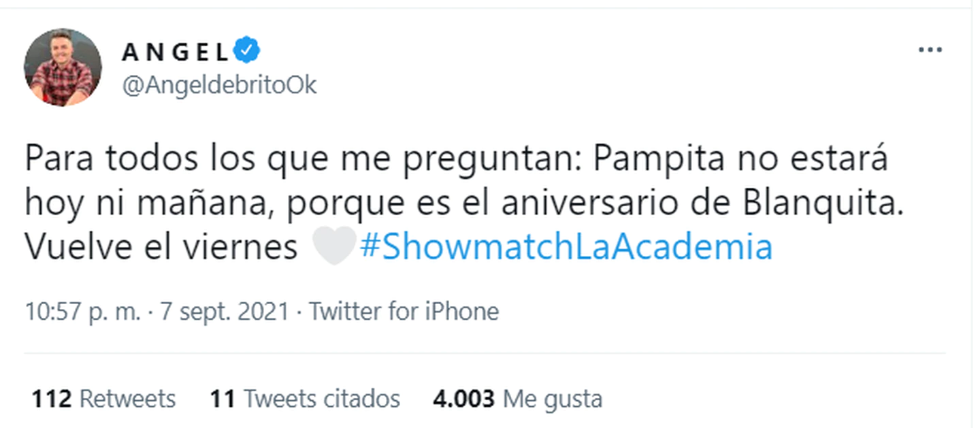This screenshot has width=980, height=428.
Task: Click the white heart emoji in tweet
Action: point(334,247)
